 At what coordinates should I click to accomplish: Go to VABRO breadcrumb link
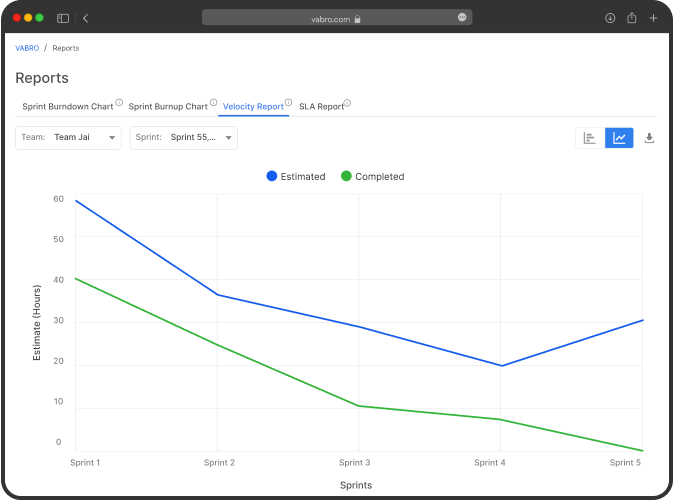pyautogui.click(x=27, y=48)
